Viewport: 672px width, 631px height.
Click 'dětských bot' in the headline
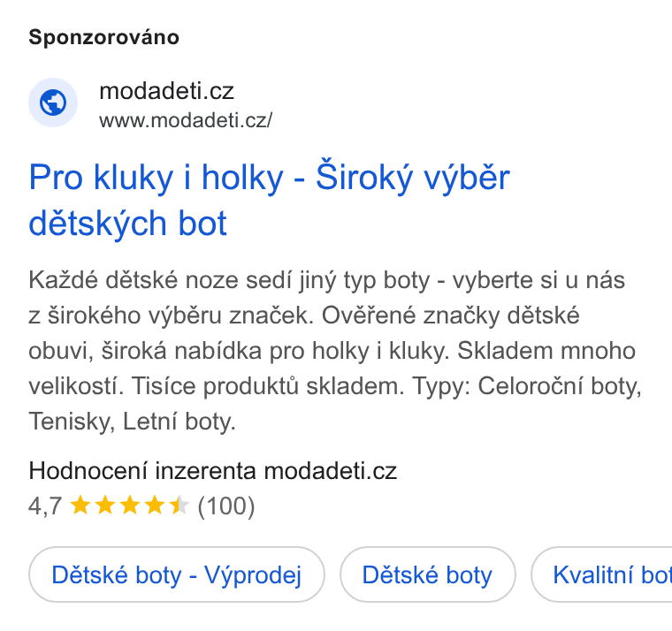[127, 224]
